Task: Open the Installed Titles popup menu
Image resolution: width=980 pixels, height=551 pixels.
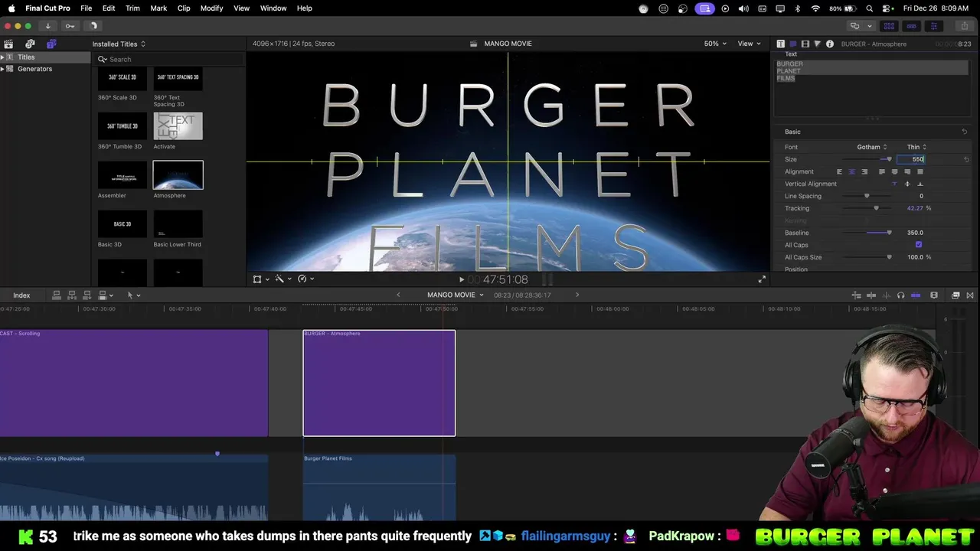Action: click(x=119, y=44)
